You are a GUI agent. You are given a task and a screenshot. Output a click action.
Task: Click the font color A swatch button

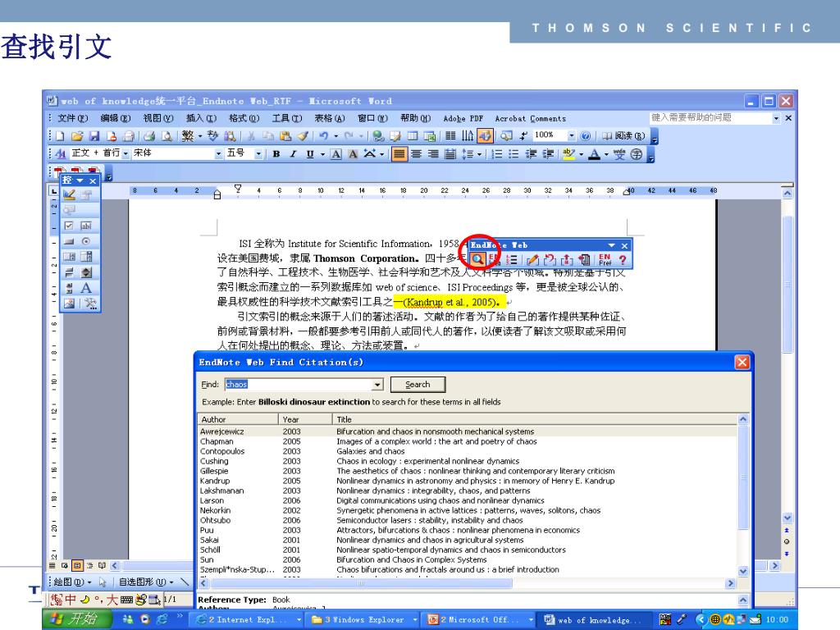[x=594, y=154]
